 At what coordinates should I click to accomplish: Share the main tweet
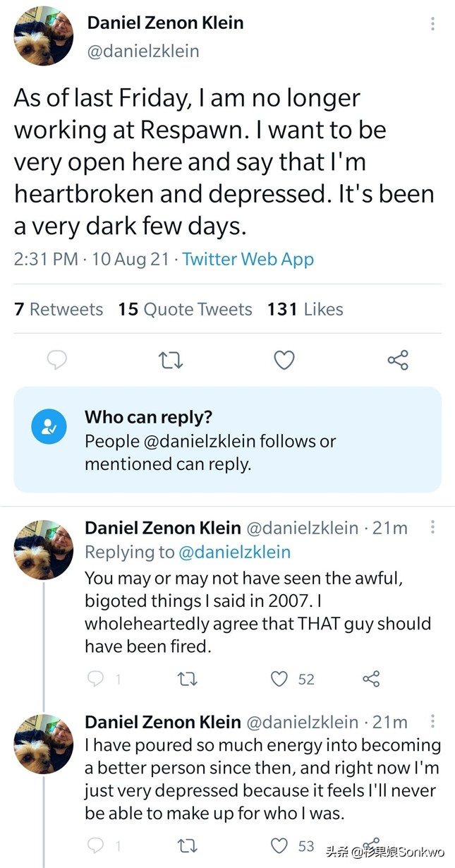(398, 361)
